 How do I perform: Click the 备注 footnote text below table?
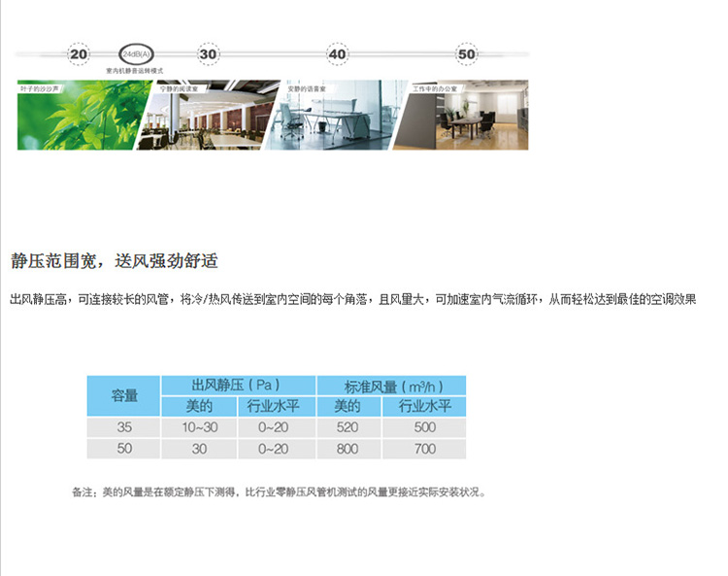click(x=278, y=491)
